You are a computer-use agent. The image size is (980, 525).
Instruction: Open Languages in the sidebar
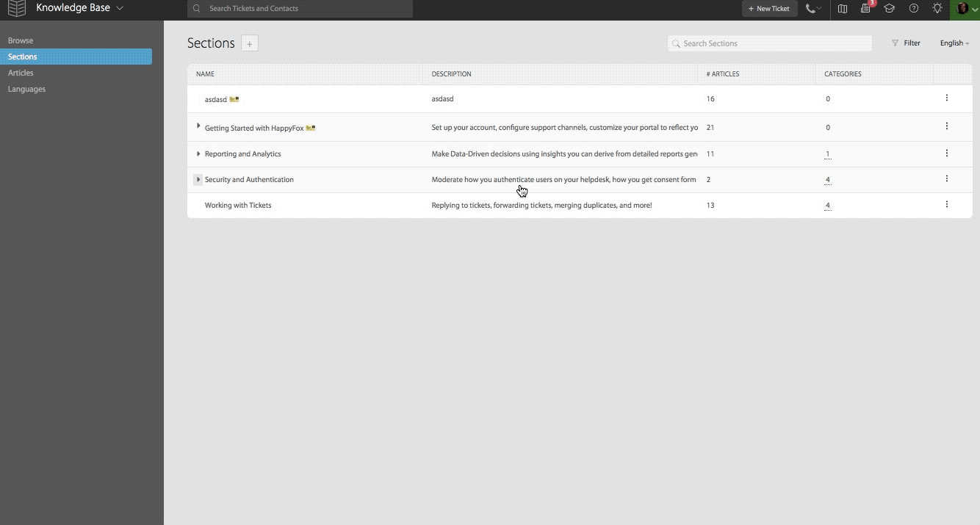click(26, 89)
